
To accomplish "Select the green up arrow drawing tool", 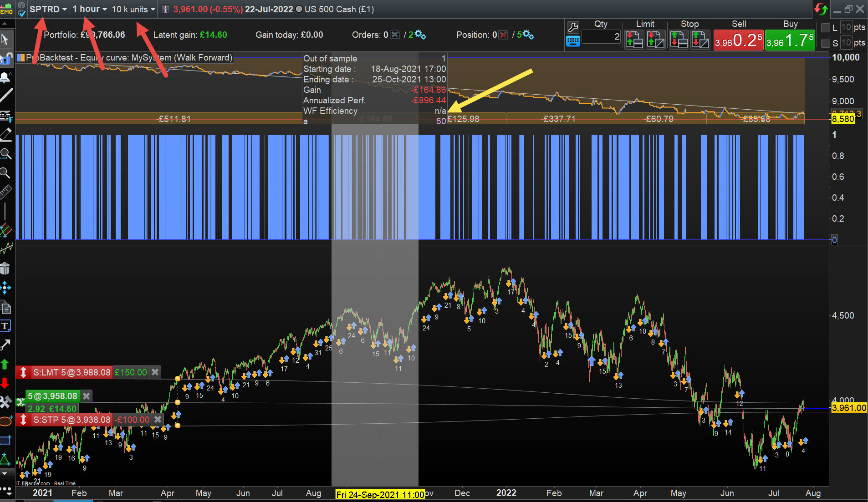I will [5, 364].
